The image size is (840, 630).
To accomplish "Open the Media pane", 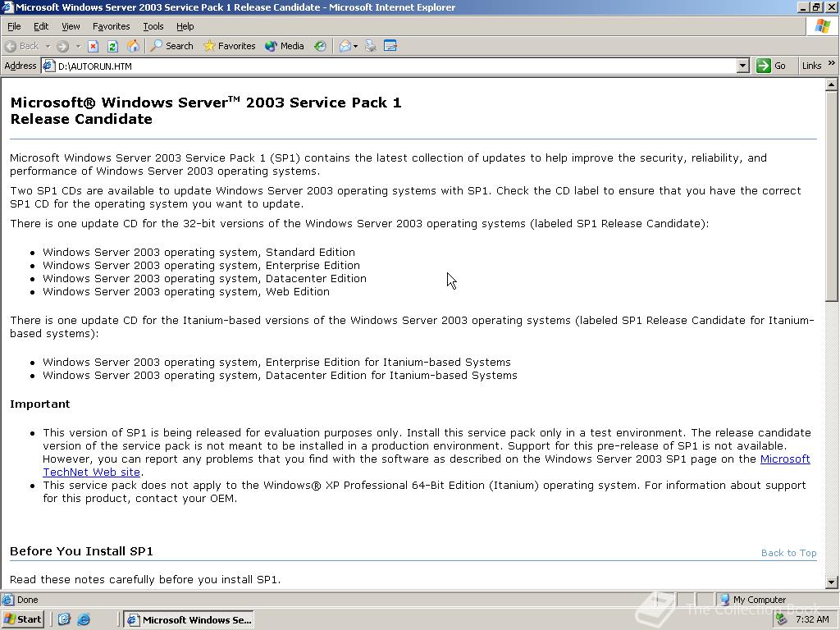I will 285,46.
